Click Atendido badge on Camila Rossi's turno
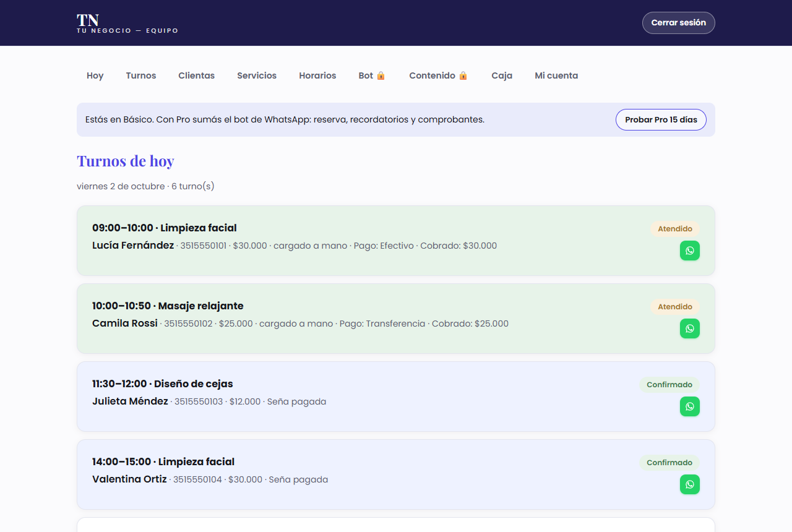The height and width of the screenshot is (532, 792). tap(675, 307)
